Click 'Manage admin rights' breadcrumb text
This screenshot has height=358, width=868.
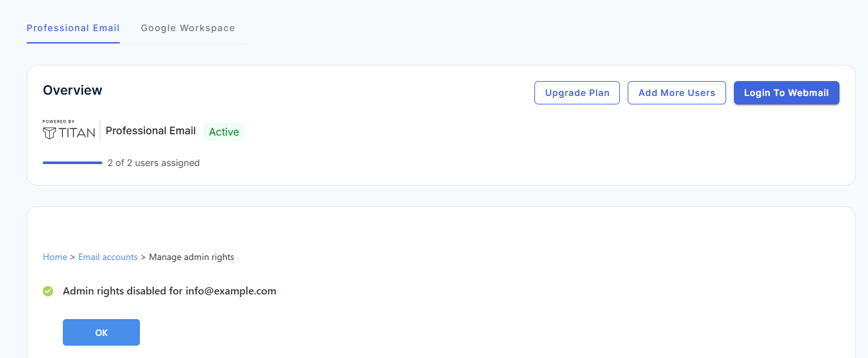point(192,257)
